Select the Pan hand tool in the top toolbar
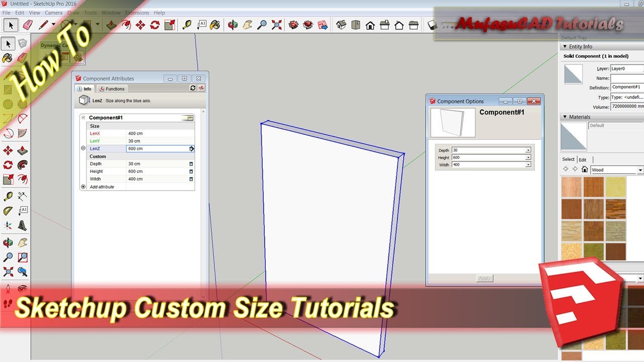The height and width of the screenshot is (362, 644). 247,25
